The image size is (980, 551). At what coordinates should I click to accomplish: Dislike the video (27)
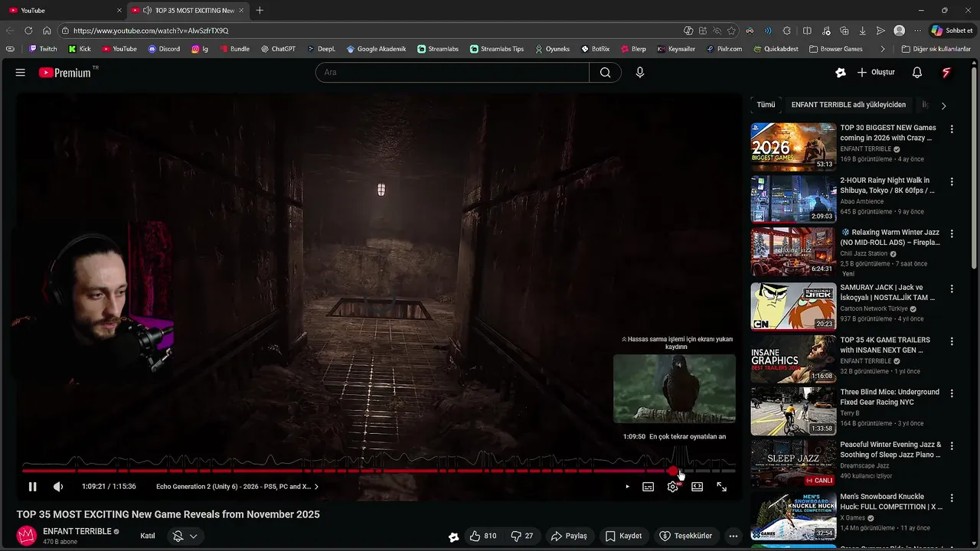click(x=522, y=536)
